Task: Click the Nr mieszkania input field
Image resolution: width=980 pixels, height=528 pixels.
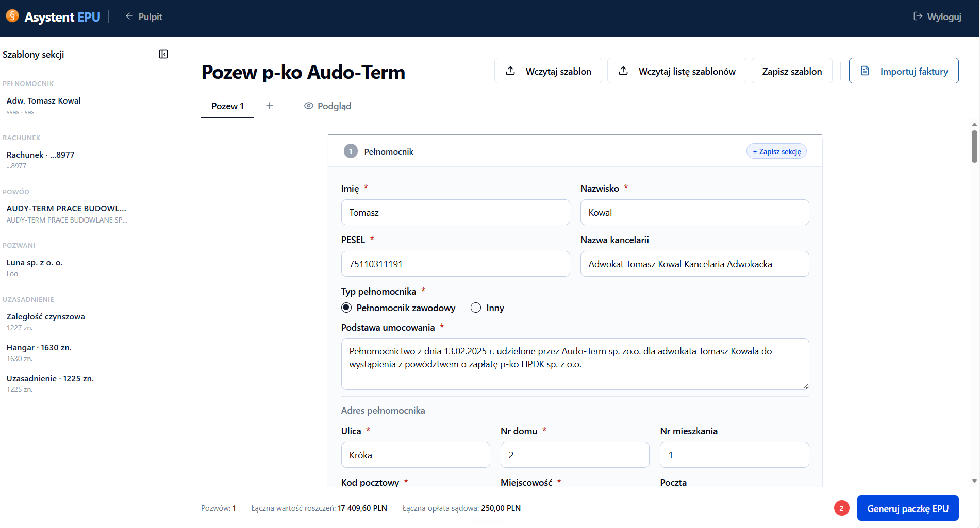Action: [734, 455]
